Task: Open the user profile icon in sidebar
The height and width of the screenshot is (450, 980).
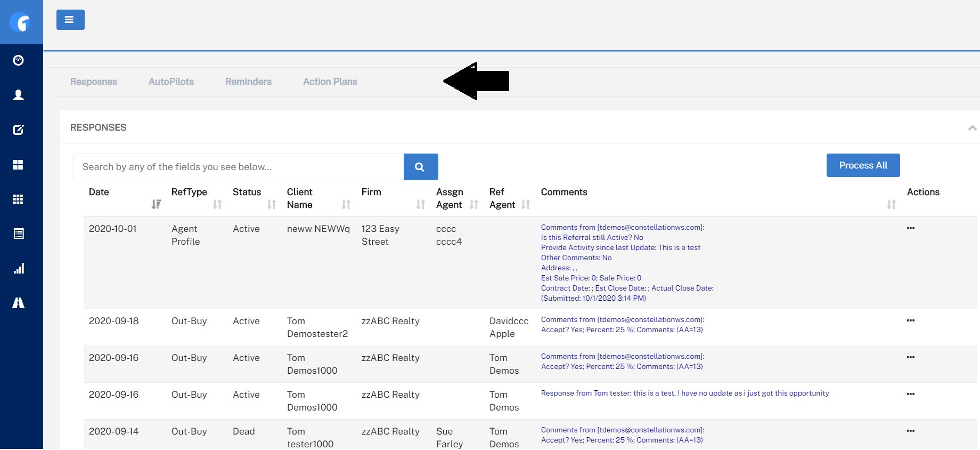Action: coord(18,95)
